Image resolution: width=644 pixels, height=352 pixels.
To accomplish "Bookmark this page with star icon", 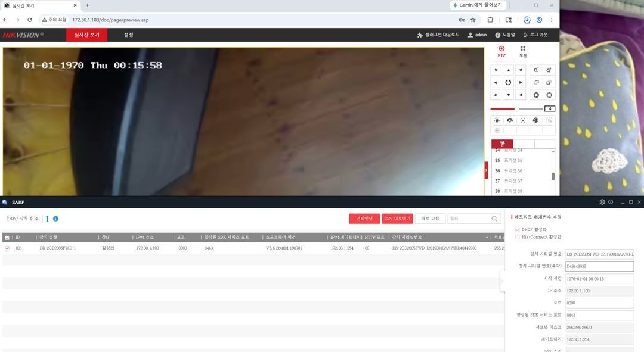I will [x=473, y=20].
